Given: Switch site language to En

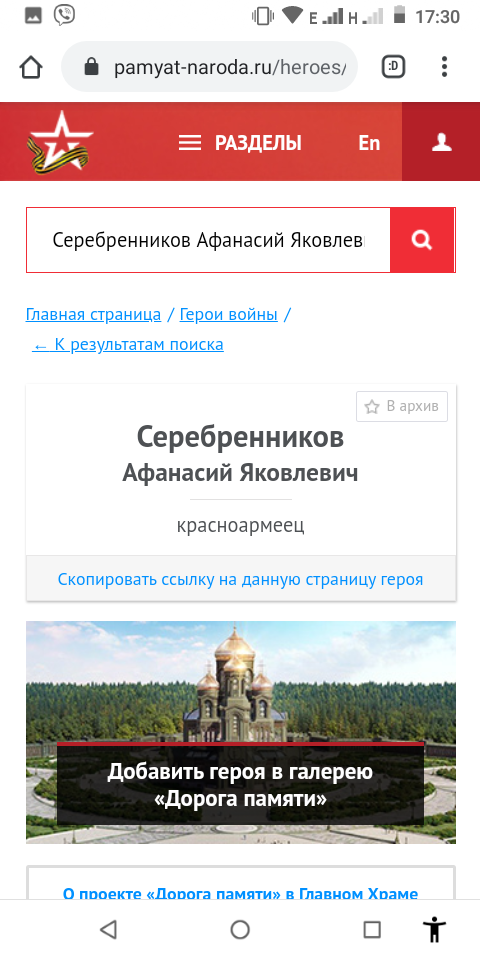Looking at the screenshot, I should pyautogui.click(x=369, y=143).
